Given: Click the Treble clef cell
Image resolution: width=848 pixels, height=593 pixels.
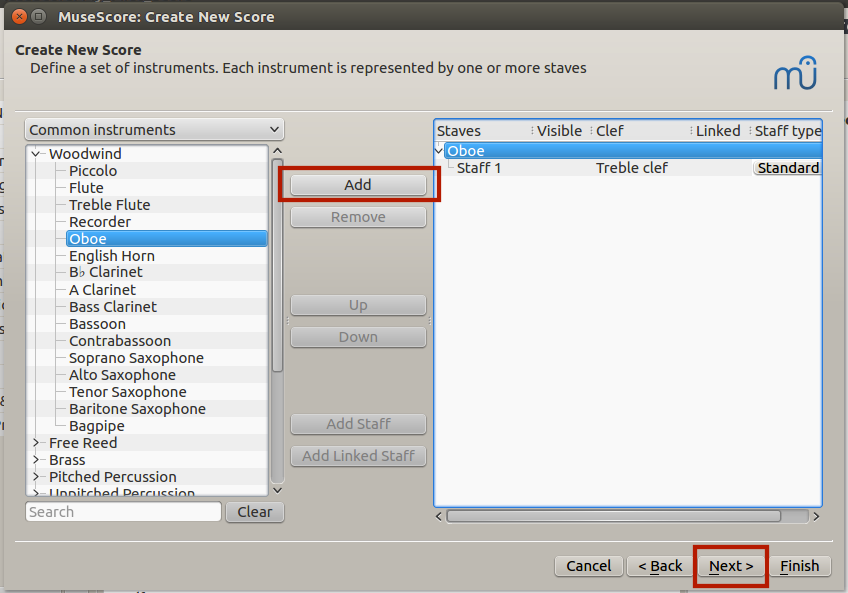Looking at the screenshot, I should (x=632, y=168).
